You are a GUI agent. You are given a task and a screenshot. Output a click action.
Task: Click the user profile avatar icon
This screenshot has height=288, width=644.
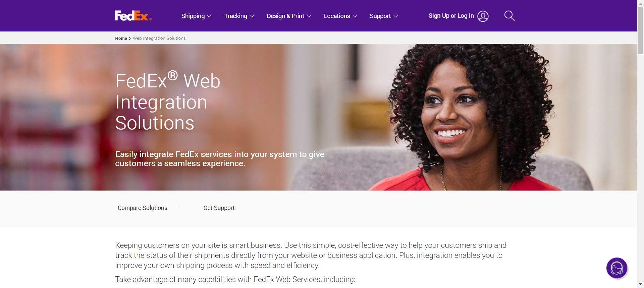483,16
